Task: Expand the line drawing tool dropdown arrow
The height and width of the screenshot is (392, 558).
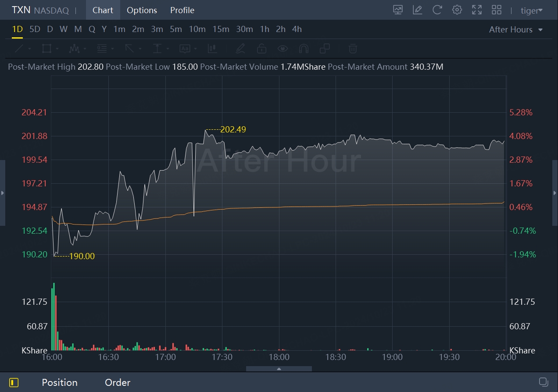Action: [30, 49]
